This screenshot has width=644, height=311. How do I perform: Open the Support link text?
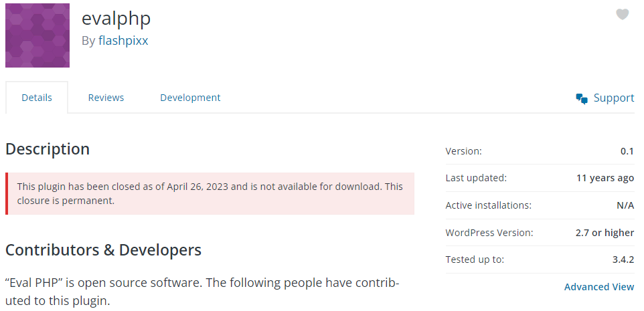613,98
